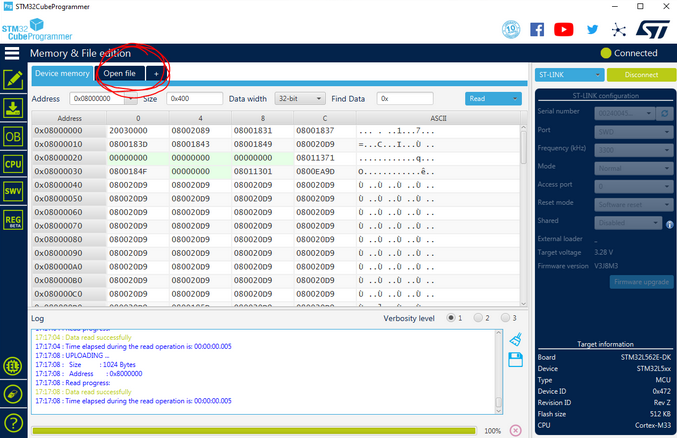Click the green progress bar
Image resolution: width=677 pixels, height=438 pixels.
coord(254,431)
